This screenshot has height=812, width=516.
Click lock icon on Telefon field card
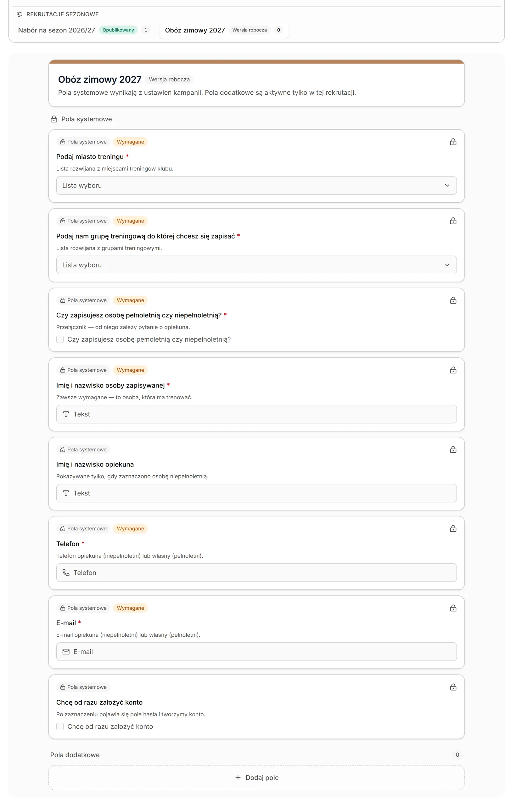[x=453, y=529]
